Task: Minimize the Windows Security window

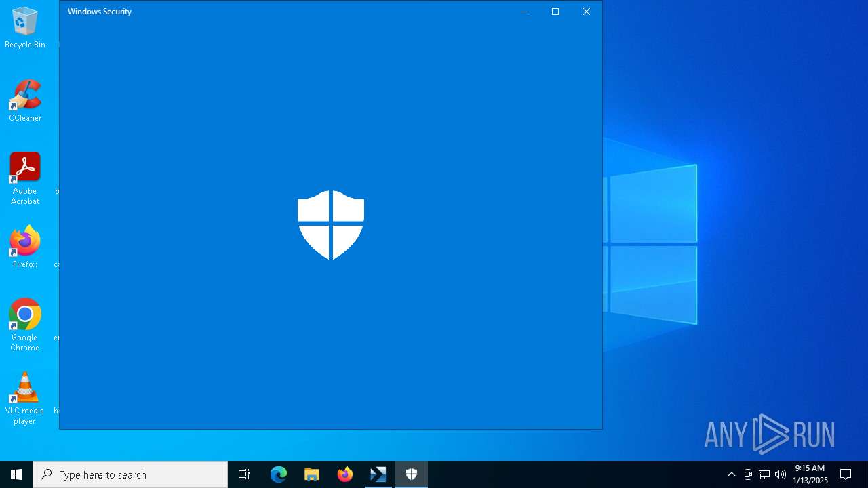Action: point(524,12)
